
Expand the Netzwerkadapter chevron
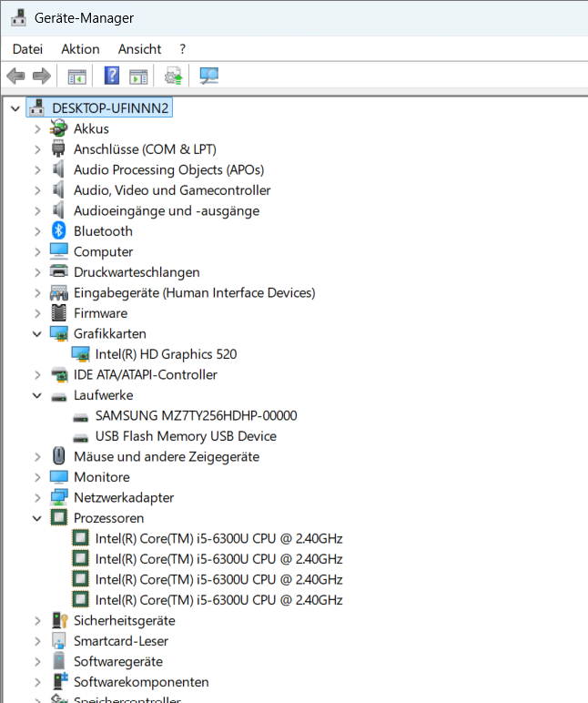(x=37, y=498)
